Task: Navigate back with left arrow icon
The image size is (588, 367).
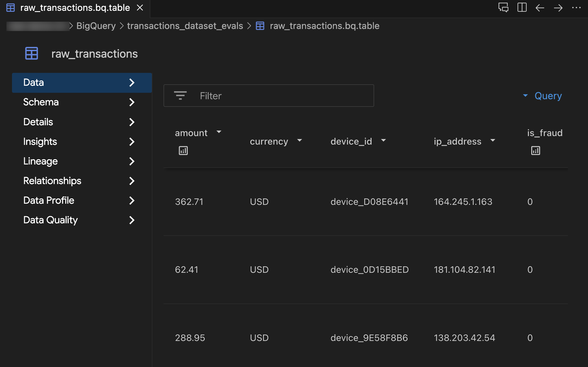Action: click(540, 8)
